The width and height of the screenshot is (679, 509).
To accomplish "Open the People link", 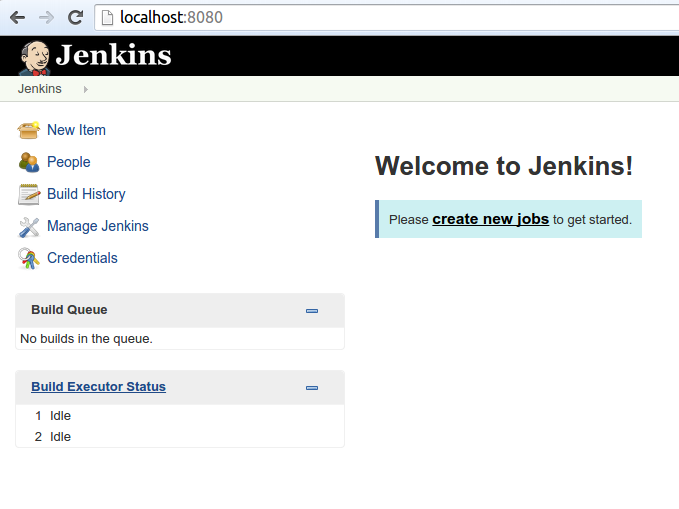I will [68, 162].
